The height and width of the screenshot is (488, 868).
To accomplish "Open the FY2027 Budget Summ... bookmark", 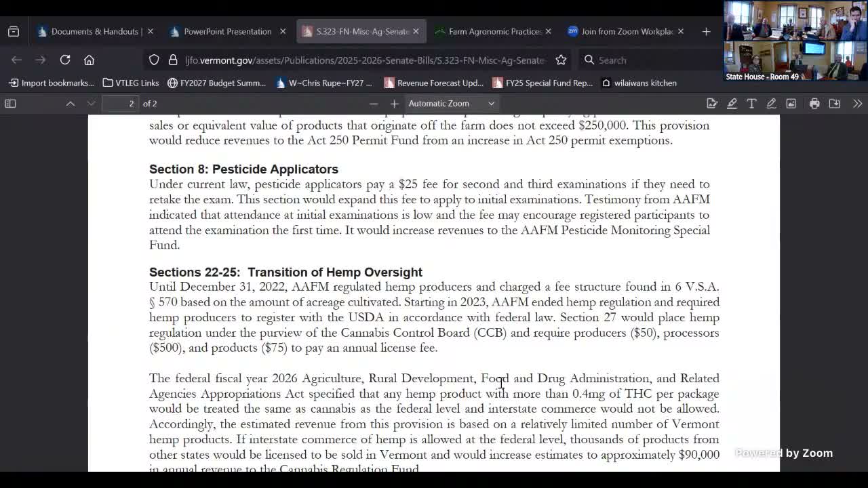I will [217, 83].
